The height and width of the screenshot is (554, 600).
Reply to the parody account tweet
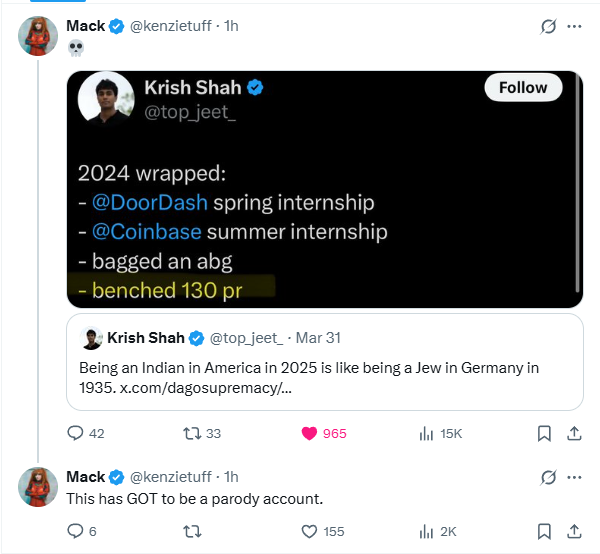(82, 531)
